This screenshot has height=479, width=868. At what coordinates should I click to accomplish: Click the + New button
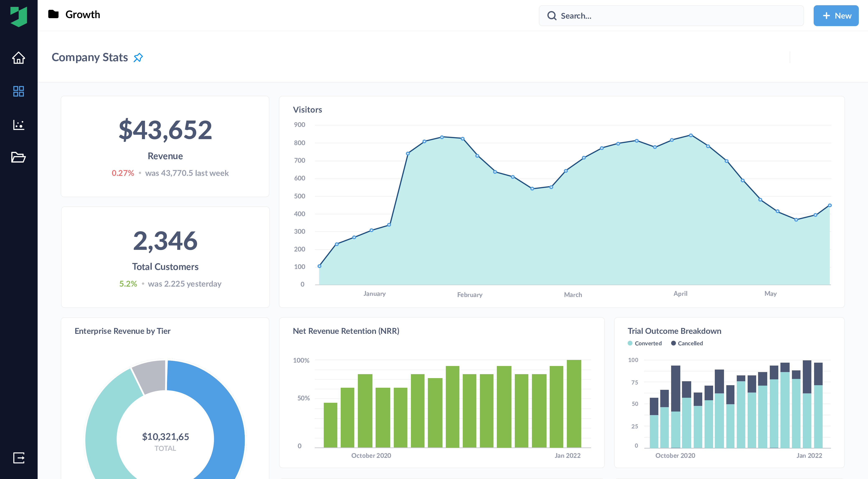(x=836, y=16)
